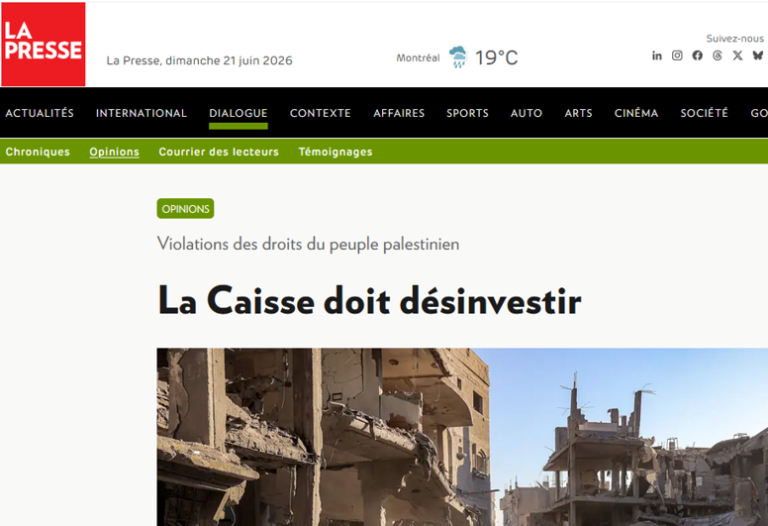The image size is (768, 526).
Task: Open the Cinéma section
Action: click(x=636, y=113)
